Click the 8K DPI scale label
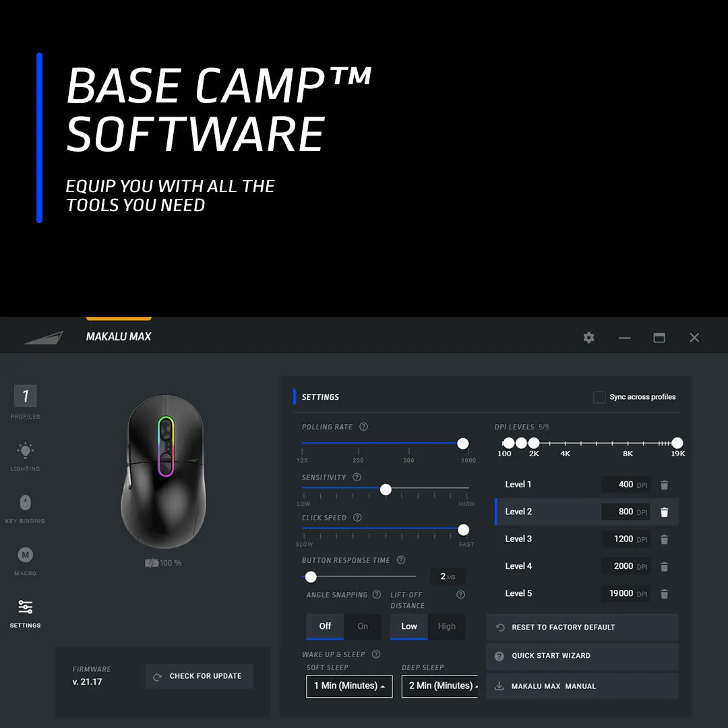This screenshot has height=728, width=728. click(x=628, y=454)
